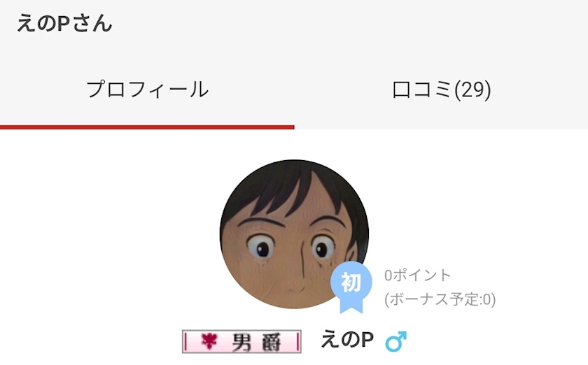Click the 0ポイント points text
This screenshot has height=365, width=588.
(417, 275)
